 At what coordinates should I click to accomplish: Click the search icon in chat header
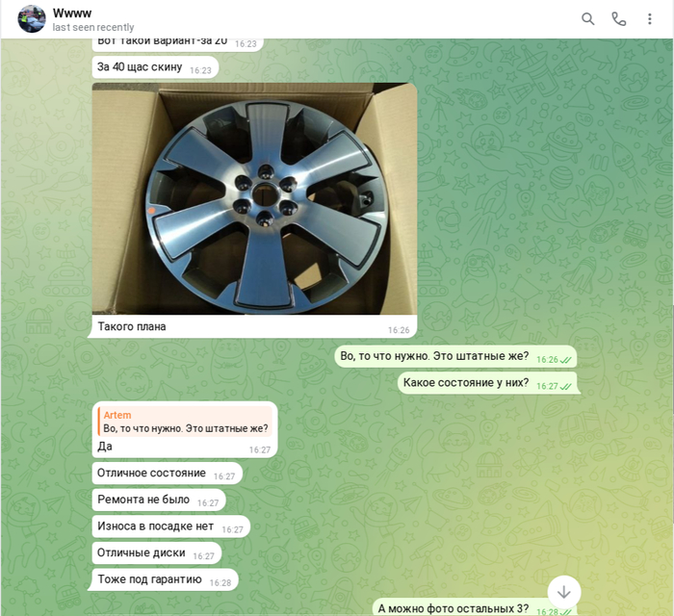[x=588, y=19]
